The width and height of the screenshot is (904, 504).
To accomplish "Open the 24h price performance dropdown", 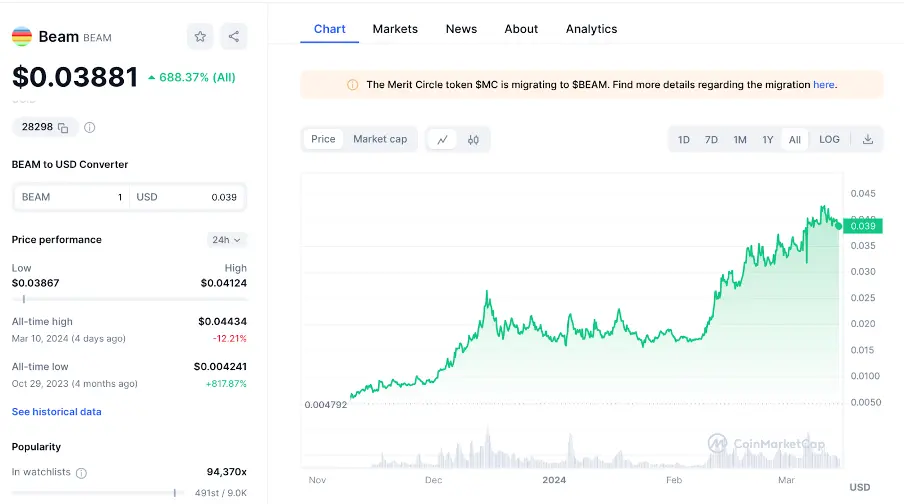I will [x=226, y=240].
